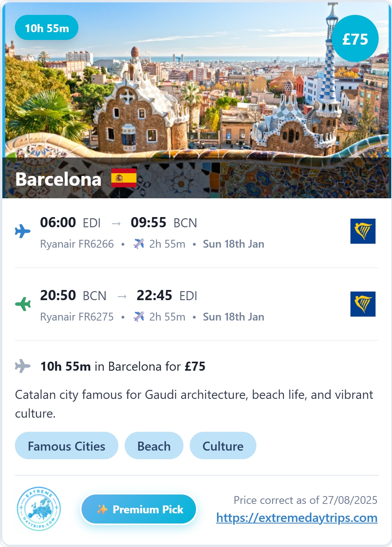Select the Beach tag

coord(154,446)
